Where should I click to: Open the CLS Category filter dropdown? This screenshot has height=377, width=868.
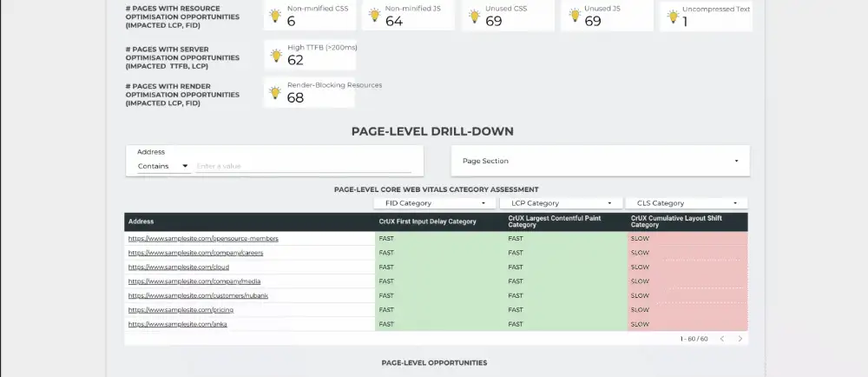tap(687, 203)
